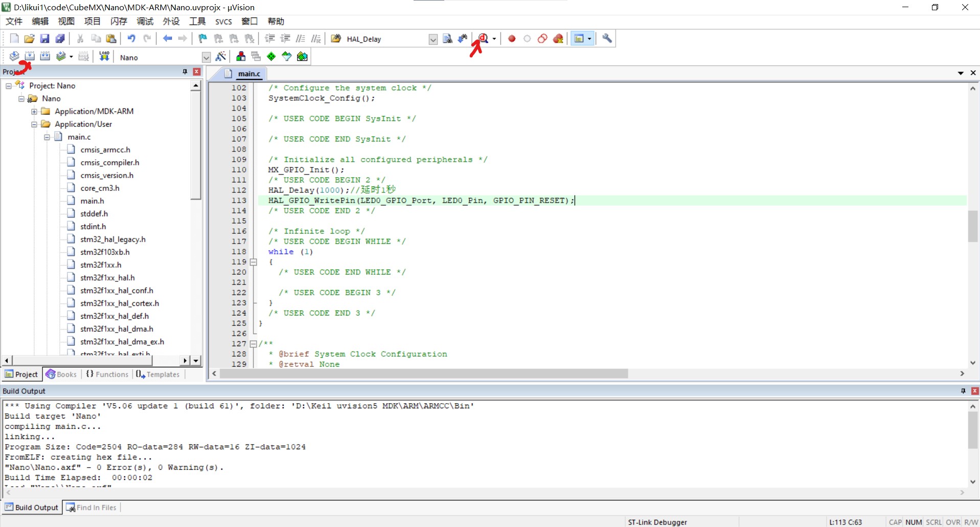Screen dimensions: 980x527
Task: Open the debug session dropdown arrow
Action: 494,39
